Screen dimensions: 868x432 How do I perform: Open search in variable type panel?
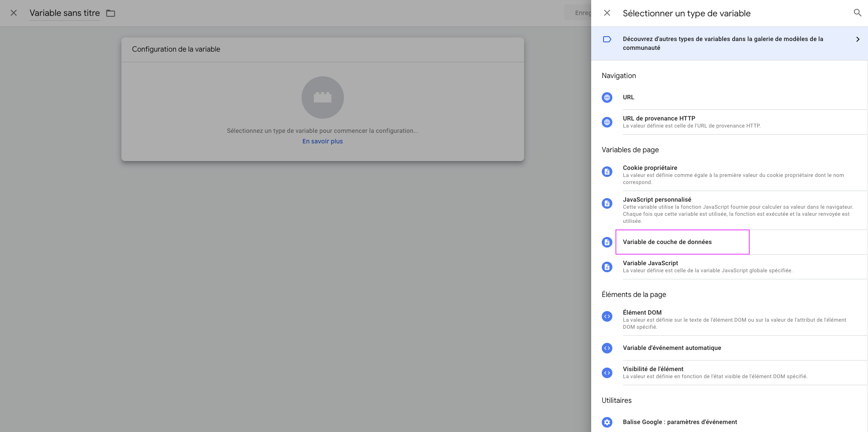(857, 13)
